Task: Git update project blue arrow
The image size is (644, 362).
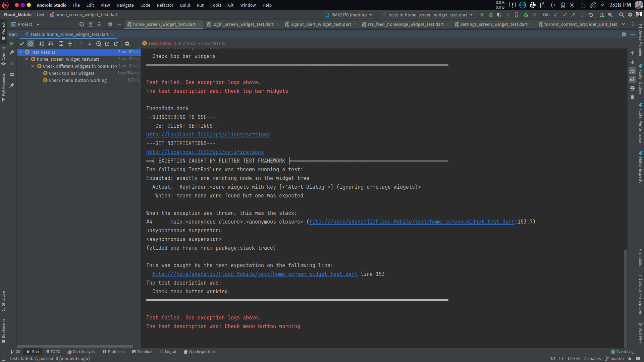Action: (x=556, y=15)
